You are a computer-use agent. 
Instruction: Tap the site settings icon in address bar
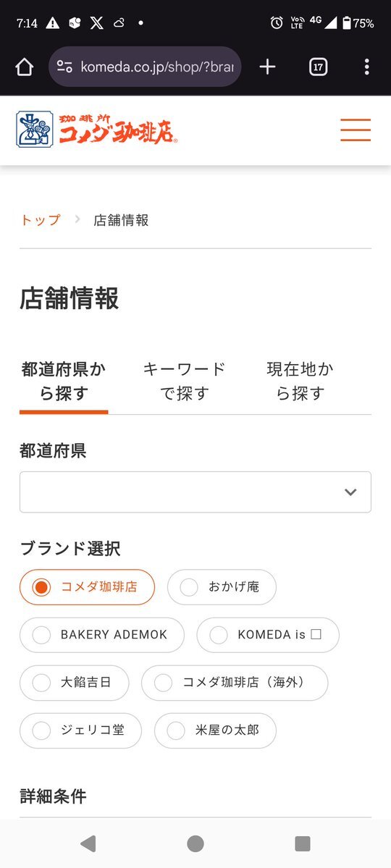tap(64, 67)
